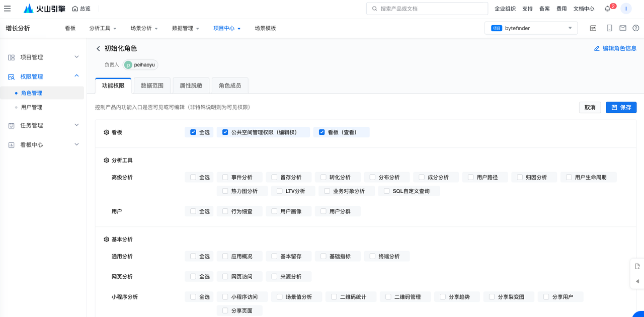Click the 保存 button
This screenshot has height=317, width=644.
pos(621,107)
